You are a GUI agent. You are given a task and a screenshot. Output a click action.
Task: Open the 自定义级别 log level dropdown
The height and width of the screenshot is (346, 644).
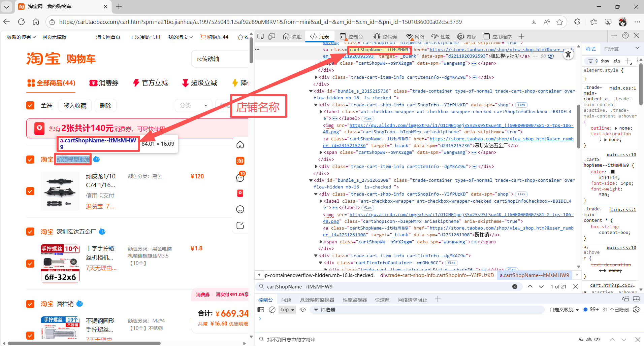[564, 310]
